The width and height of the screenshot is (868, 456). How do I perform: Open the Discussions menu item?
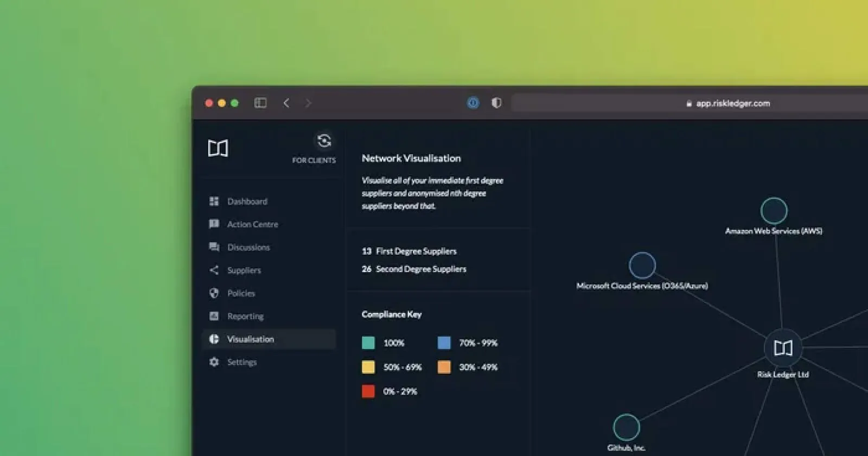[269, 247]
